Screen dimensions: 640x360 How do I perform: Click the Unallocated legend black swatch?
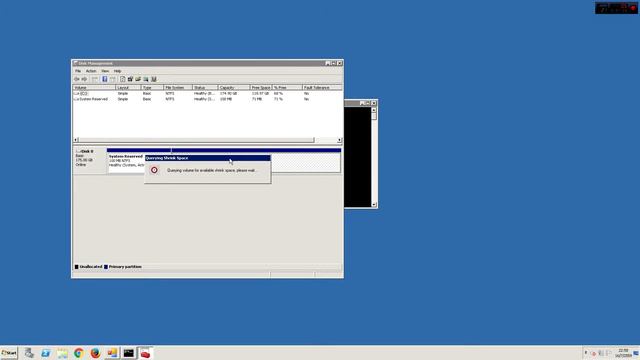point(76,267)
